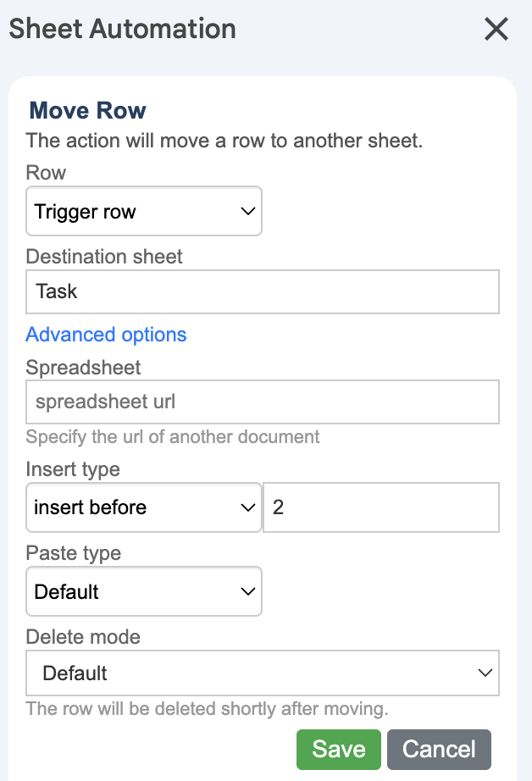Click the Specify the url hint text

tap(173, 437)
